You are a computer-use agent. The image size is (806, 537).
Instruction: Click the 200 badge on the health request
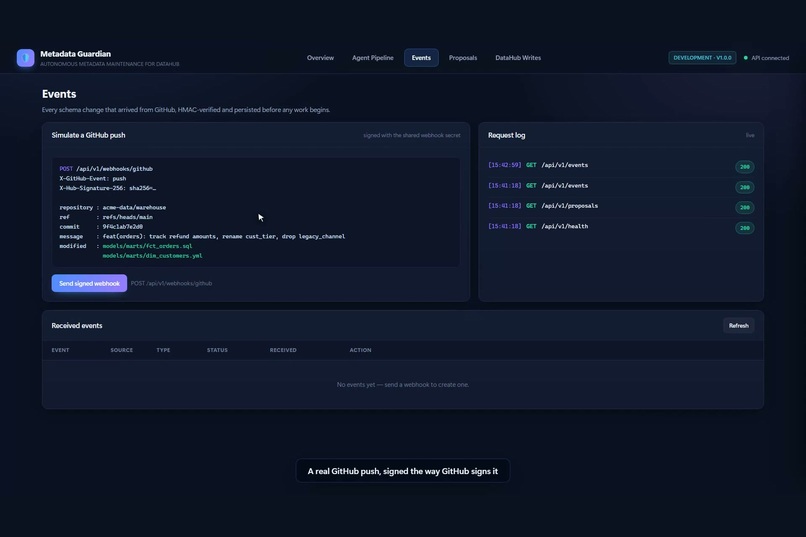click(744, 228)
